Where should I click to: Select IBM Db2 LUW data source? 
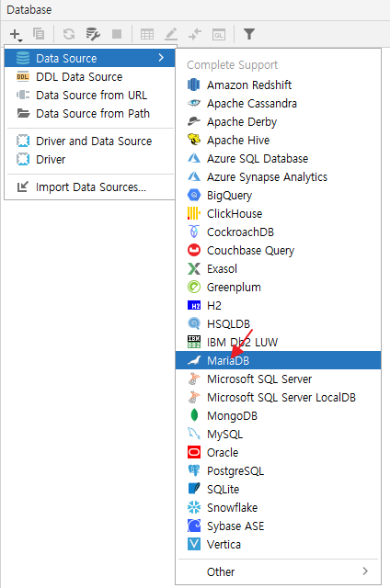(278, 343)
